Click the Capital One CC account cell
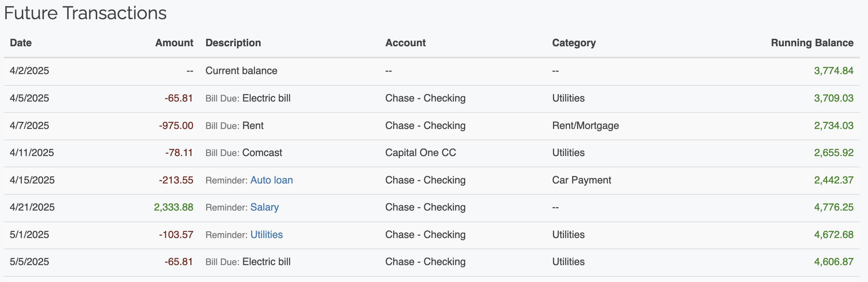The height and width of the screenshot is (282, 868). [420, 153]
